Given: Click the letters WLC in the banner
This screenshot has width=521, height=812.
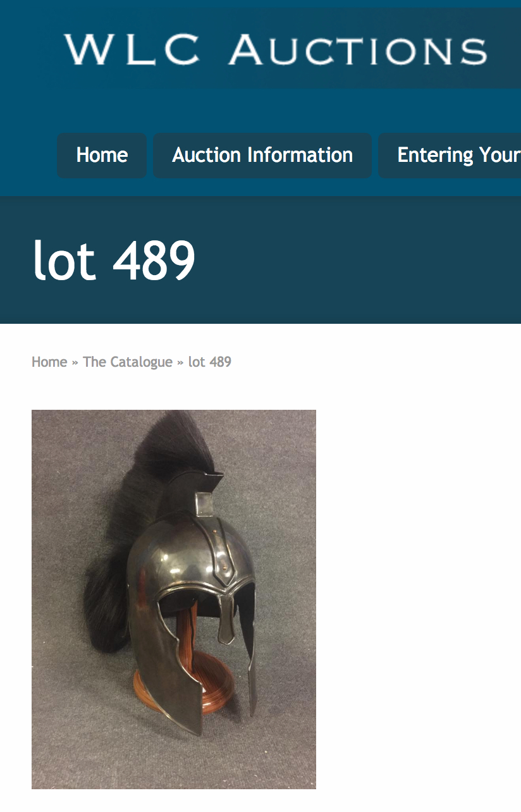Looking at the screenshot, I should [132, 49].
